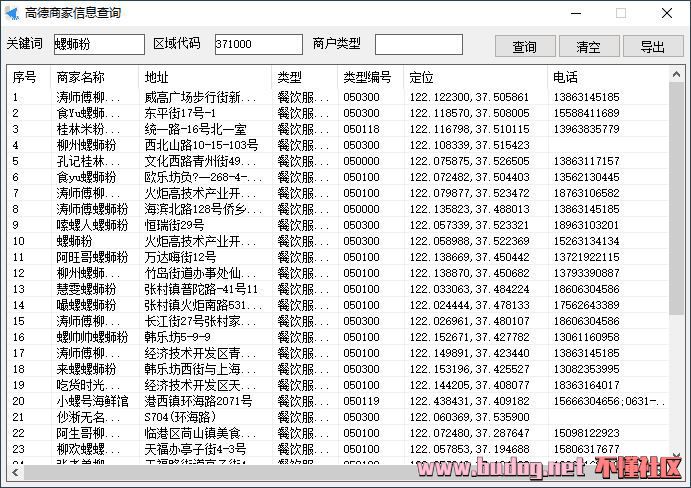Select type code 050119

click(361, 401)
